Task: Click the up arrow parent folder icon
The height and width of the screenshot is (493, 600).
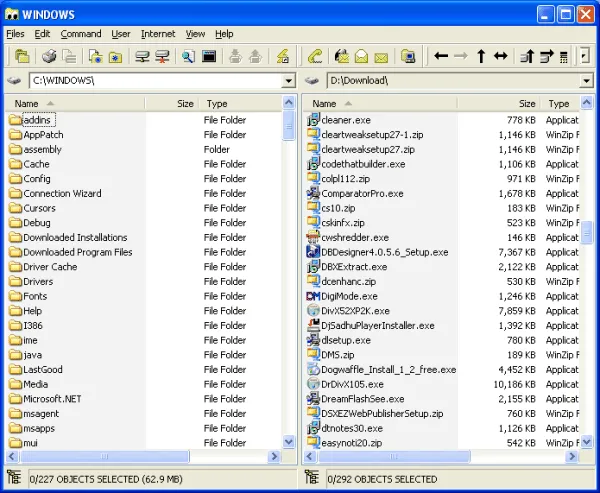Action: pos(481,57)
